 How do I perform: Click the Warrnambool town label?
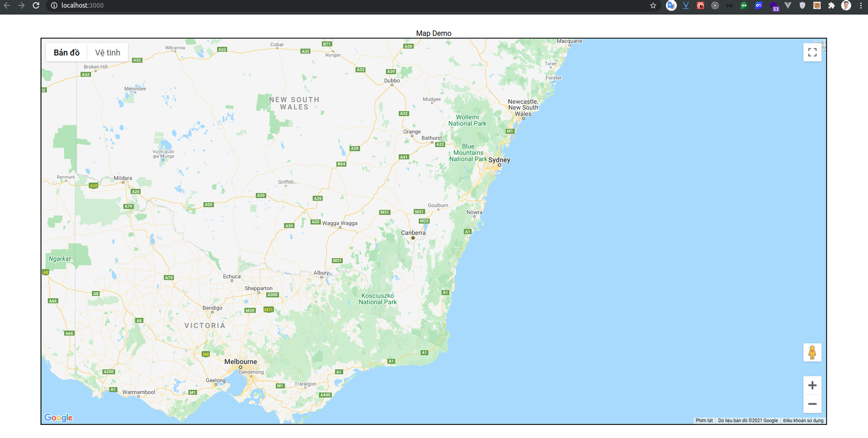pyautogui.click(x=139, y=392)
